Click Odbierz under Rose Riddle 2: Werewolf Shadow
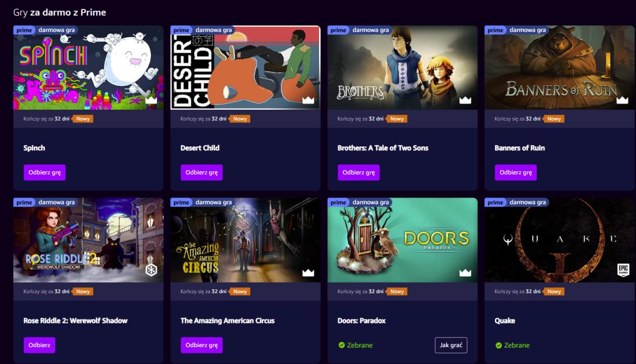Screen dimensions: 636x364 (39, 345)
